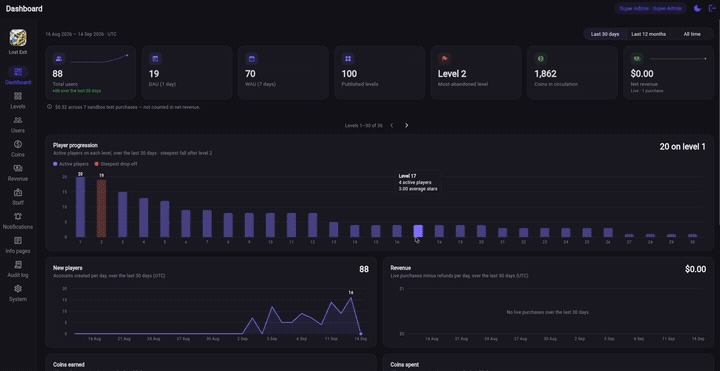The image size is (720, 371).
Task: Click the level 1 progression bar
Action: click(80, 207)
